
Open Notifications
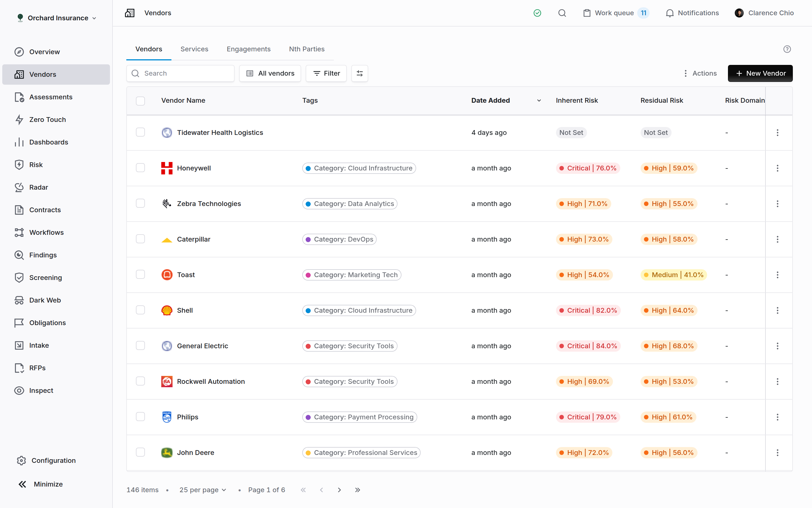[692, 13]
